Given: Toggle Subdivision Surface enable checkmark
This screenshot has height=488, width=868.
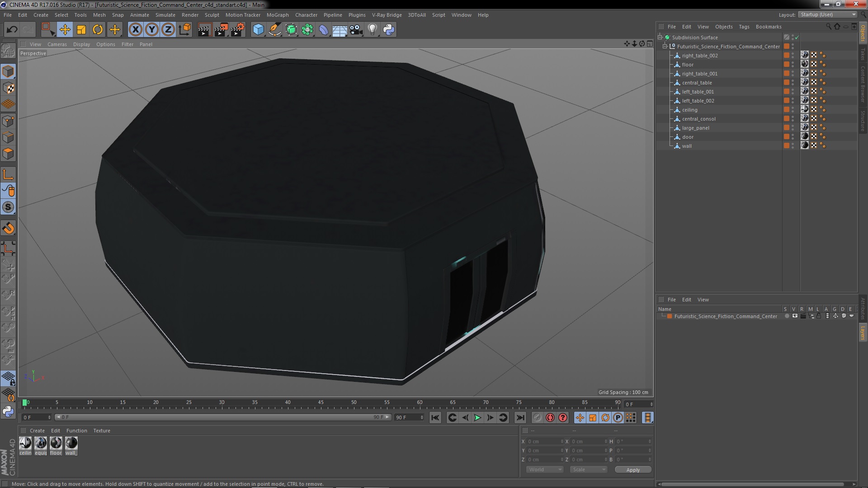Looking at the screenshot, I should click(x=797, y=38).
